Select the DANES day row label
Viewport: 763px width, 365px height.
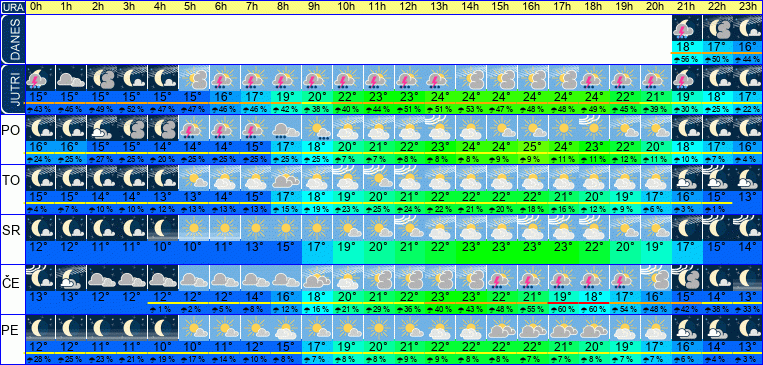12,40
